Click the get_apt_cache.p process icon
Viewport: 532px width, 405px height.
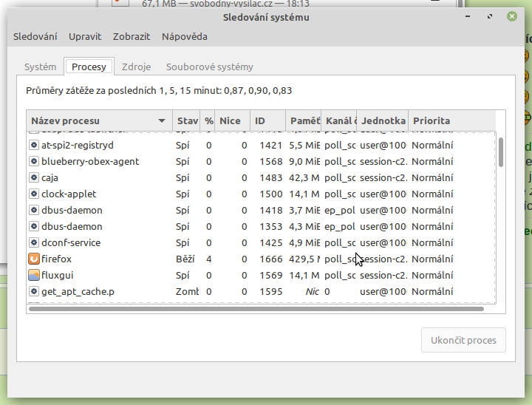click(34, 291)
